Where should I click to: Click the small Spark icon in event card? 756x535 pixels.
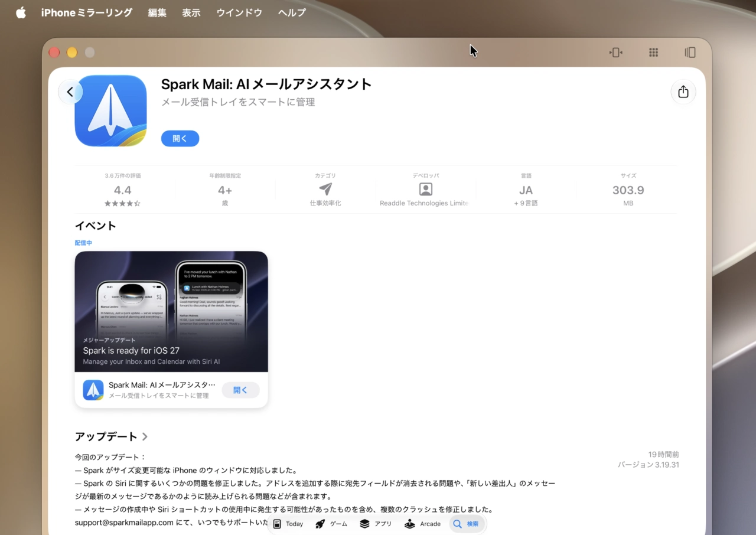[93, 390]
